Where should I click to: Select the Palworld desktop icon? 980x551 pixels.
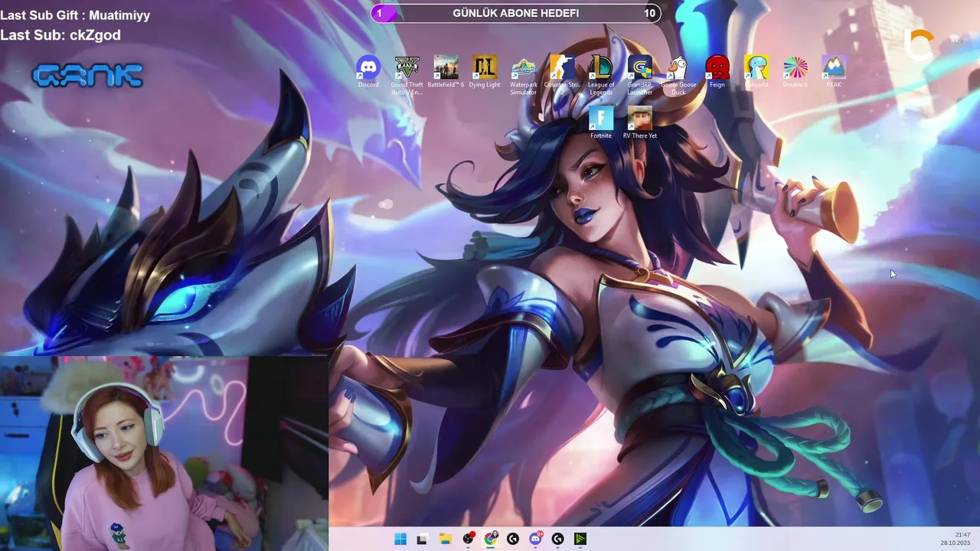tap(756, 71)
